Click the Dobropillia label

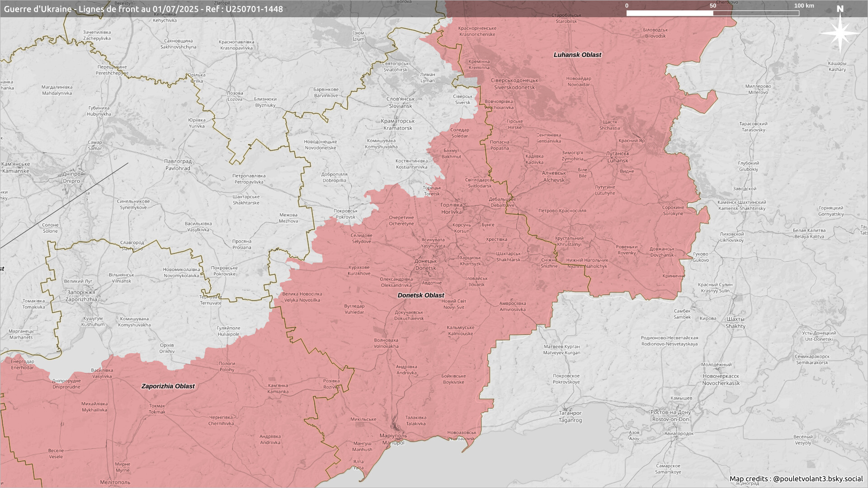pyautogui.click(x=335, y=177)
